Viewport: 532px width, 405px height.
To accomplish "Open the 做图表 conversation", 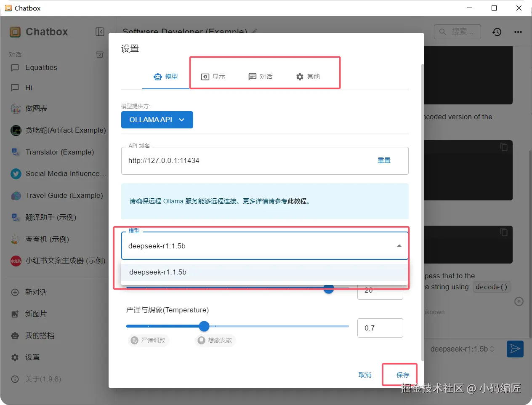I will pyautogui.click(x=58, y=108).
